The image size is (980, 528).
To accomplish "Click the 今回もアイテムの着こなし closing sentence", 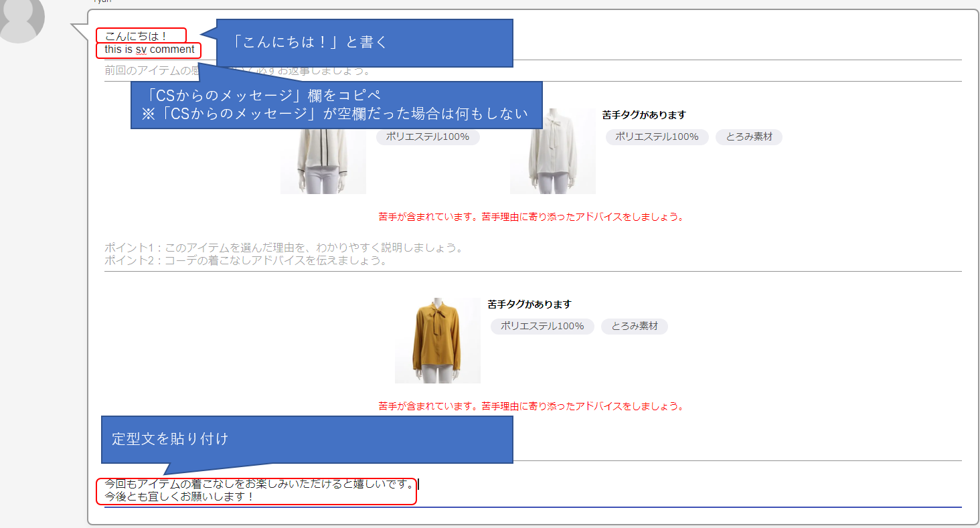I will pos(260,485).
